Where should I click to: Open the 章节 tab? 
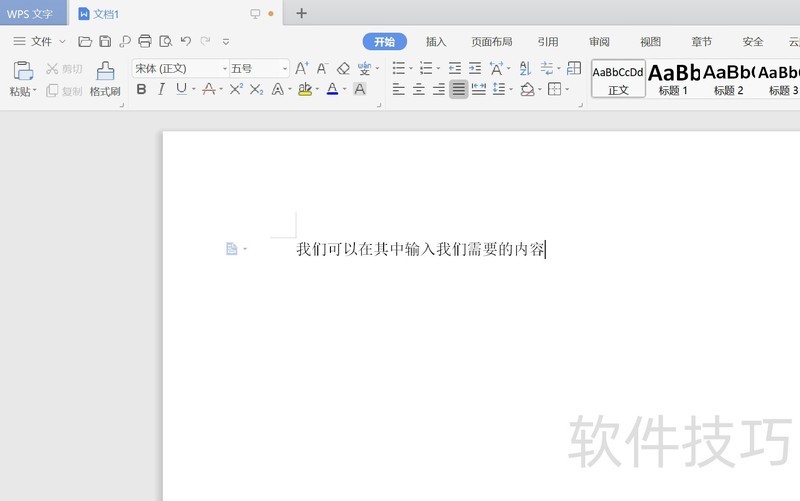pyautogui.click(x=702, y=41)
